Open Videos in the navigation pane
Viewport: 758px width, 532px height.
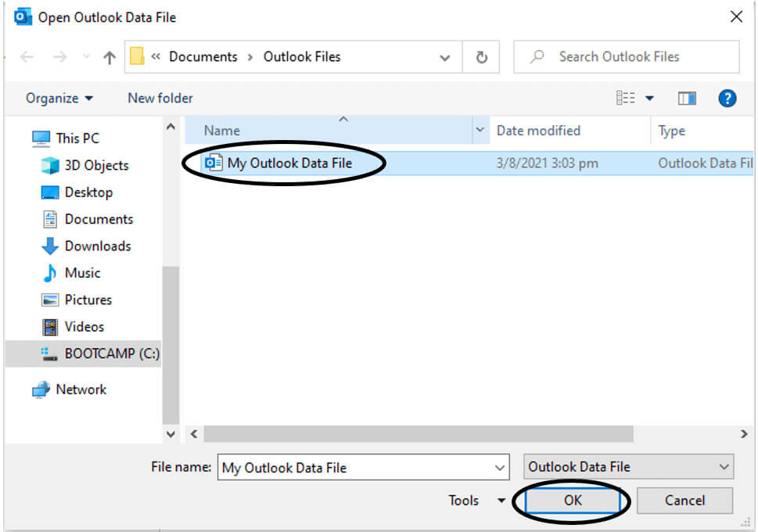[x=84, y=327]
